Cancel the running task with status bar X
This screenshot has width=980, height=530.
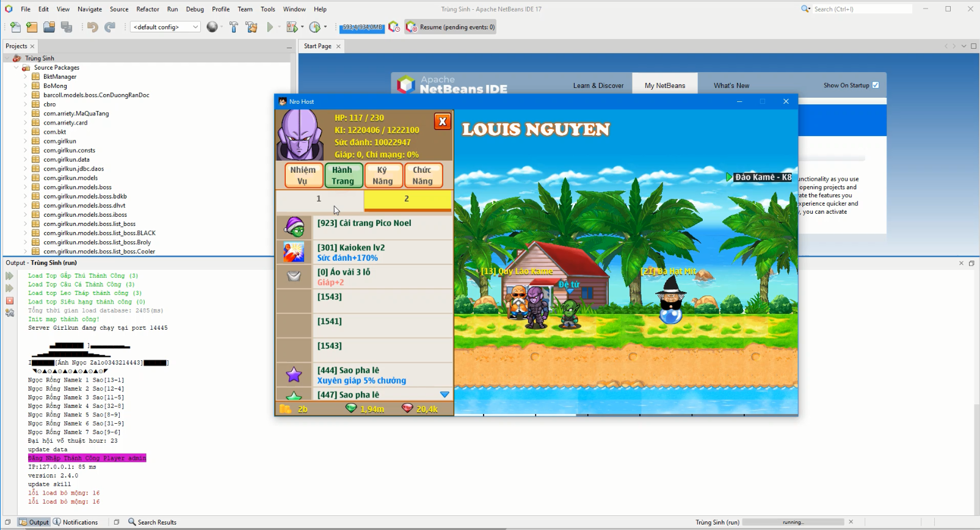[x=851, y=521]
